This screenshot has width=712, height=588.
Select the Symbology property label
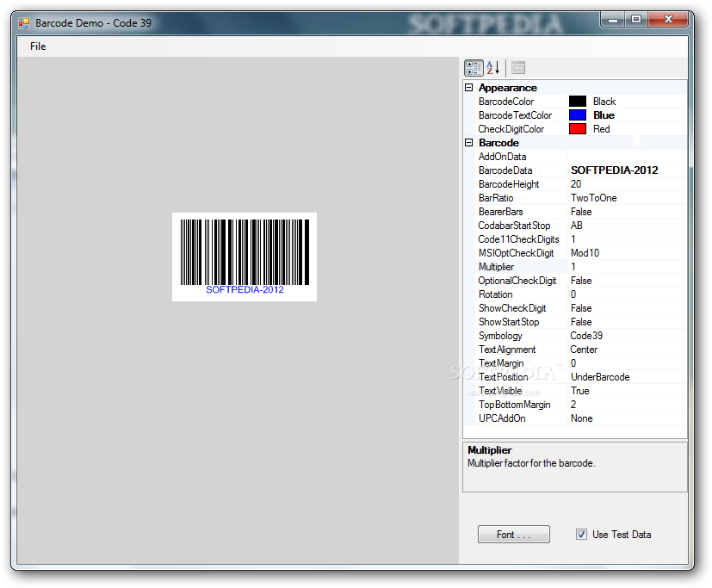(x=500, y=336)
